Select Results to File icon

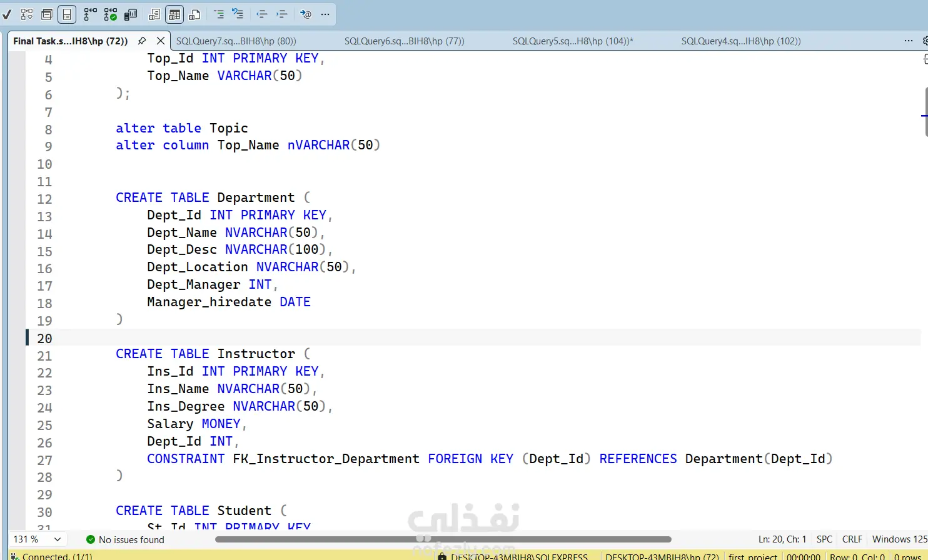[x=194, y=14]
